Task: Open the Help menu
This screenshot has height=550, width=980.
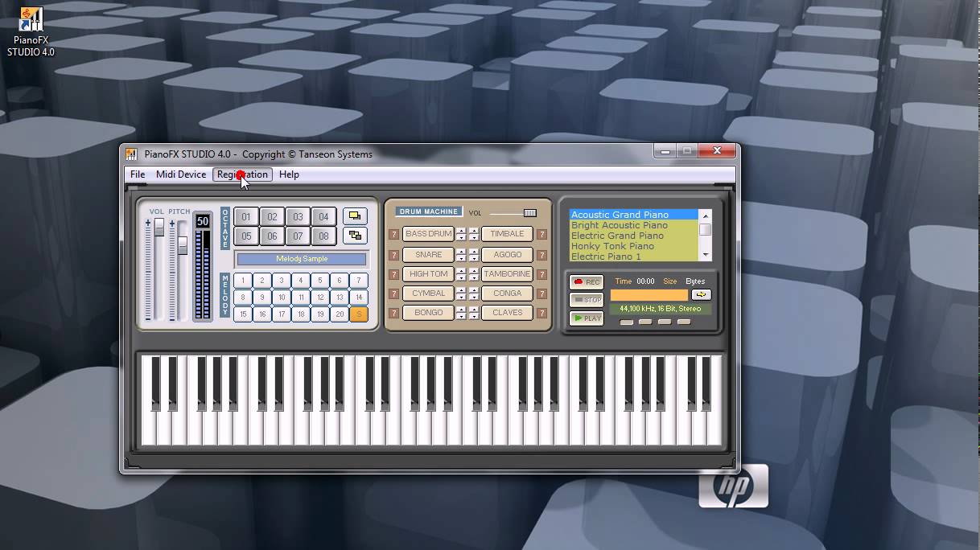Action: (289, 174)
